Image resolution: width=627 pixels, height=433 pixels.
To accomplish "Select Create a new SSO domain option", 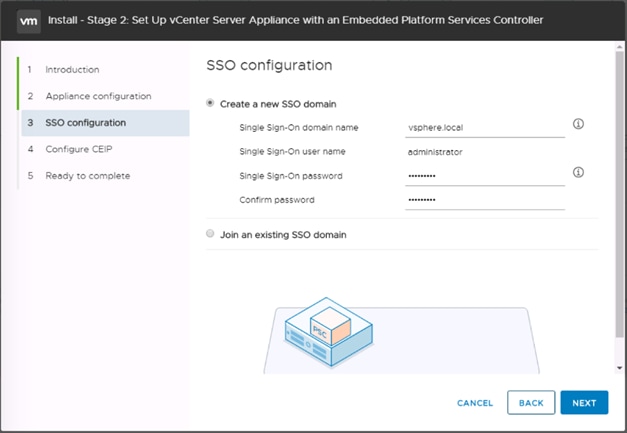I will (x=210, y=104).
